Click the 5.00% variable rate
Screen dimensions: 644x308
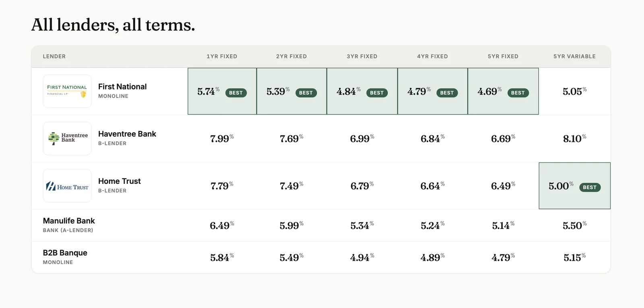tap(561, 186)
